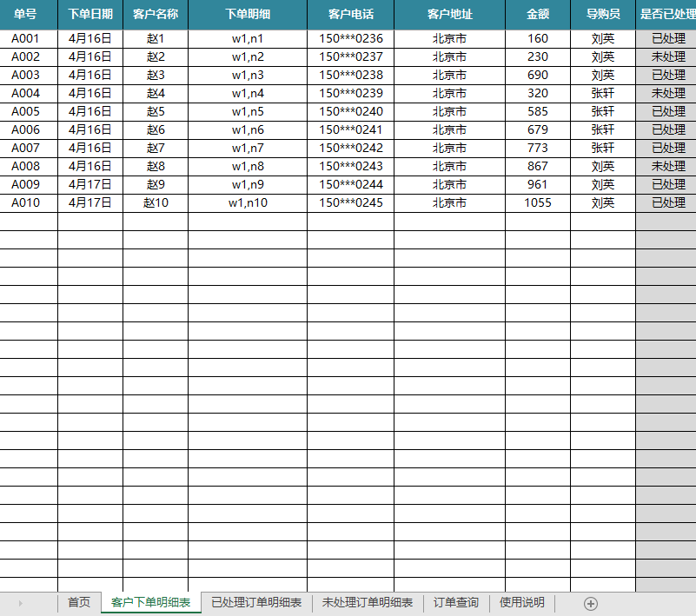
Task: Click order number cell A009
Action: pyautogui.click(x=29, y=184)
